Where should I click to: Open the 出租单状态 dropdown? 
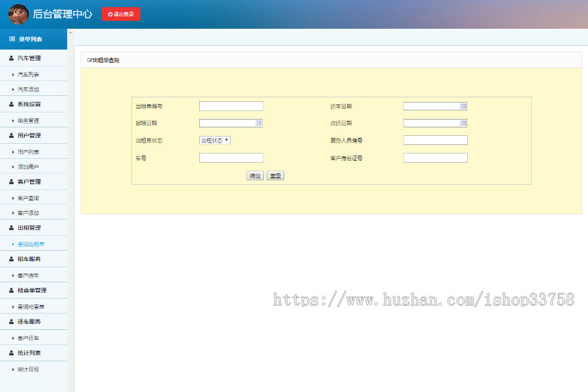coord(216,140)
